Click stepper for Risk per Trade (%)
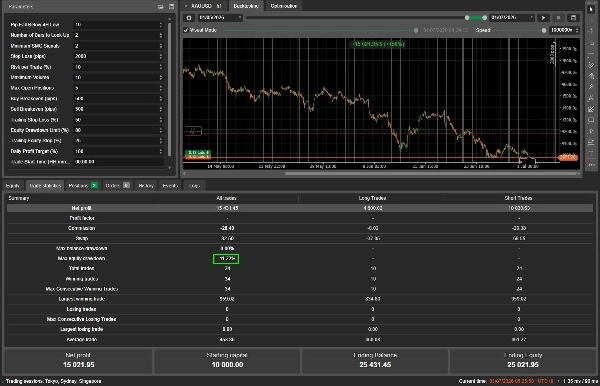600x386 pixels. 161,67
